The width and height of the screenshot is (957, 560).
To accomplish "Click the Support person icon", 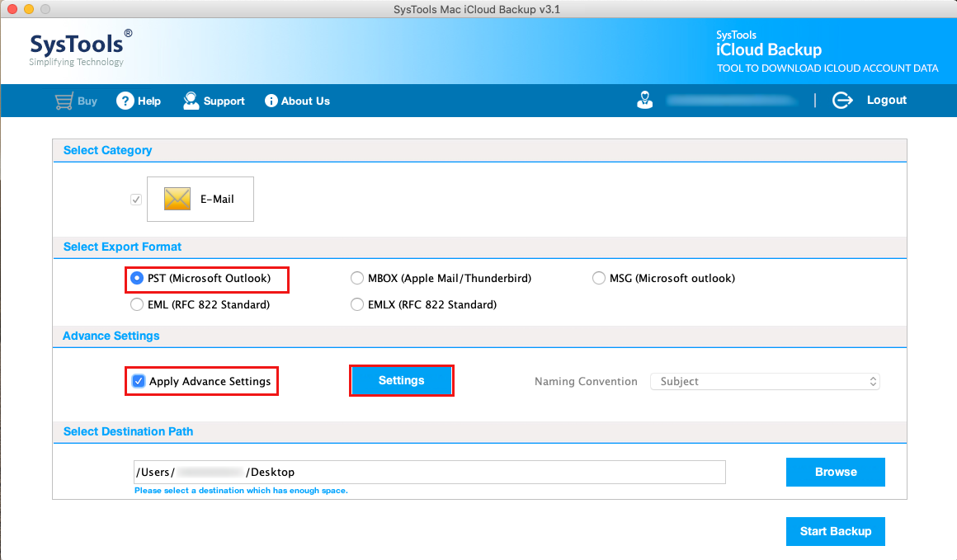I will click(x=191, y=101).
